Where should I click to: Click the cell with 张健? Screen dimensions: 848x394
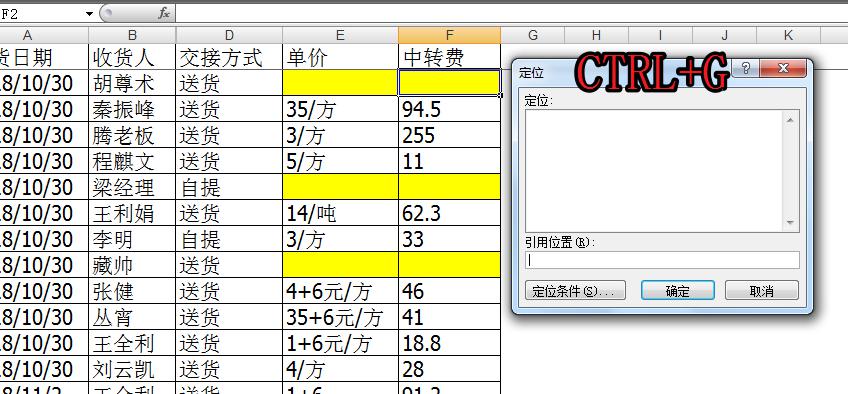click(x=132, y=291)
